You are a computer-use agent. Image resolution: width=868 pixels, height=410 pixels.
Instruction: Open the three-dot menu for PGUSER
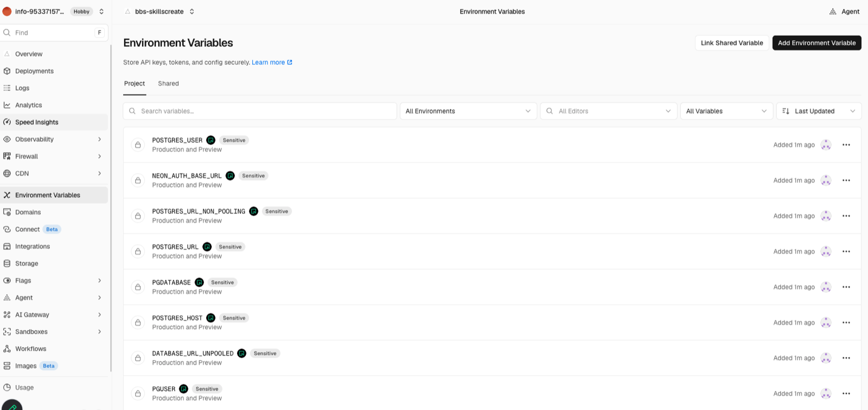pos(846,394)
